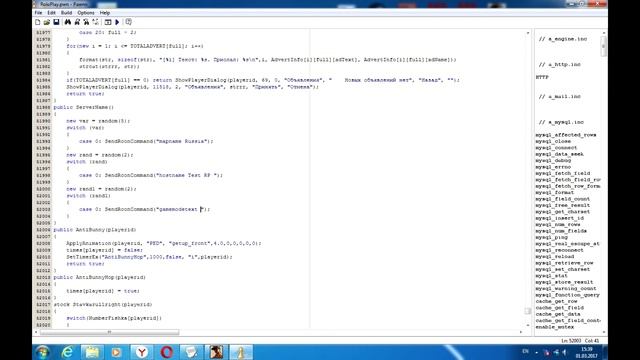Screen dimensions: 640x360
Task: Select mysql_fetch_field in the function list
Action: (x=562, y=173)
